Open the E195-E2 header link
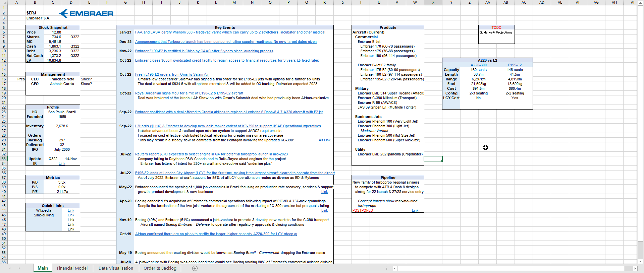The height and width of the screenshot is (273, 644). pyautogui.click(x=515, y=65)
